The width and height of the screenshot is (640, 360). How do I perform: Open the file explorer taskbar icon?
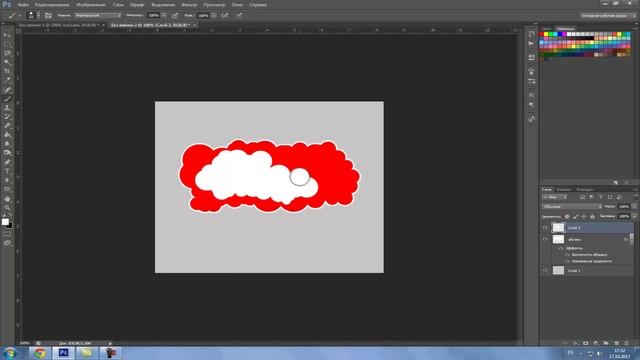(x=87, y=353)
